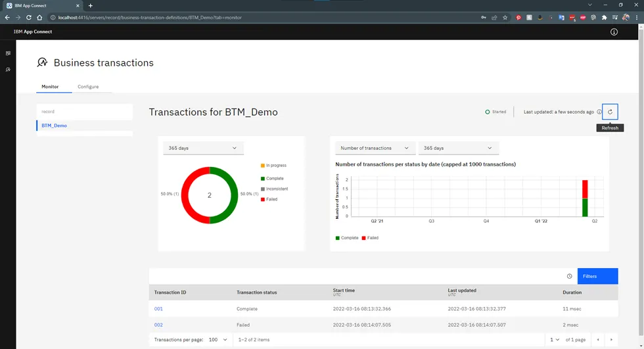Viewport: 644px width, 349px height.
Task: Open a new browser tab
Action: point(91,6)
